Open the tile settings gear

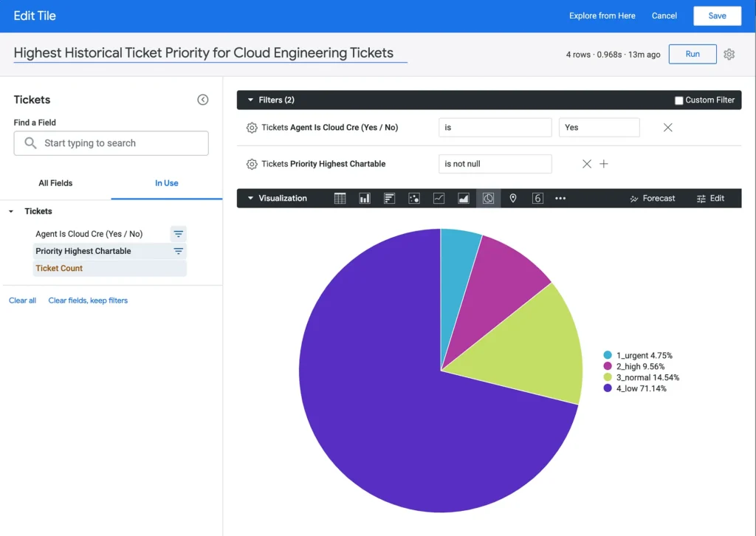[x=729, y=55]
